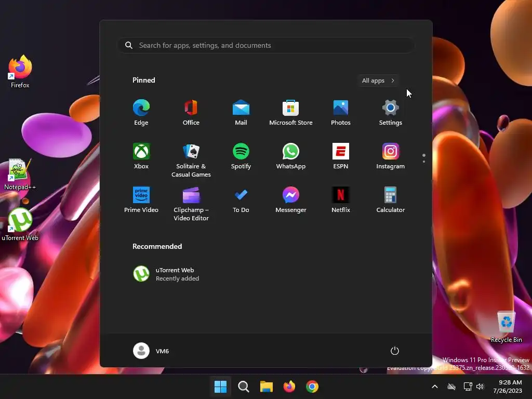Image resolution: width=532 pixels, height=399 pixels.
Task: Launch Chrome from the taskbar
Action: (x=312, y=387)
